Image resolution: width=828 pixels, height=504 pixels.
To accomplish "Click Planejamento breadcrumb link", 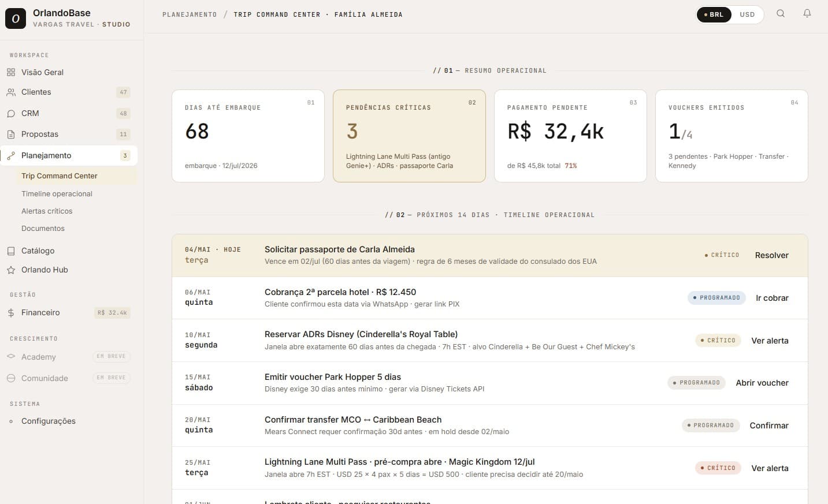I will pos(190,14).
